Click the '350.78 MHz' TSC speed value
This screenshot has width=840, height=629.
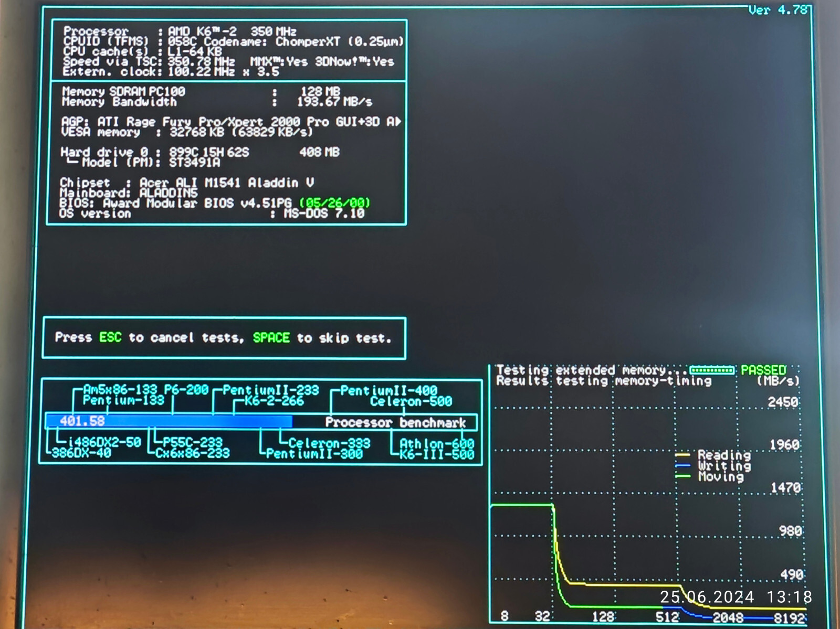click(201, 61)
